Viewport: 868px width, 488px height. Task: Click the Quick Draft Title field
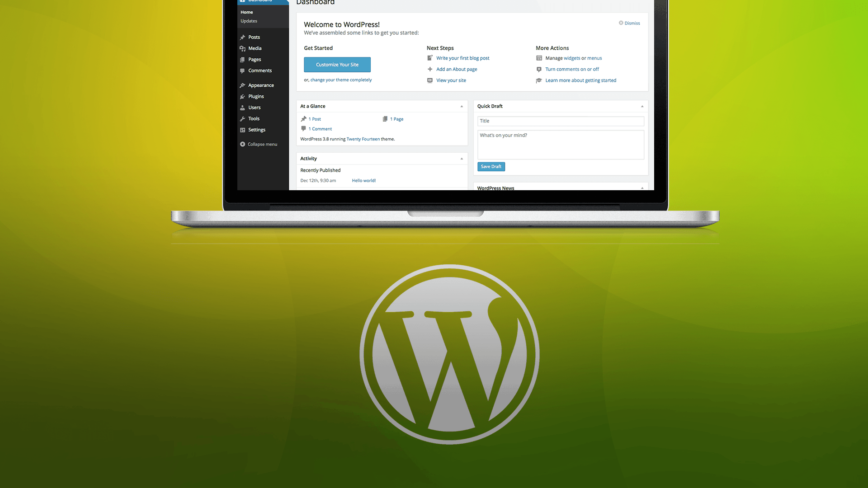click(x=561, y=121)
